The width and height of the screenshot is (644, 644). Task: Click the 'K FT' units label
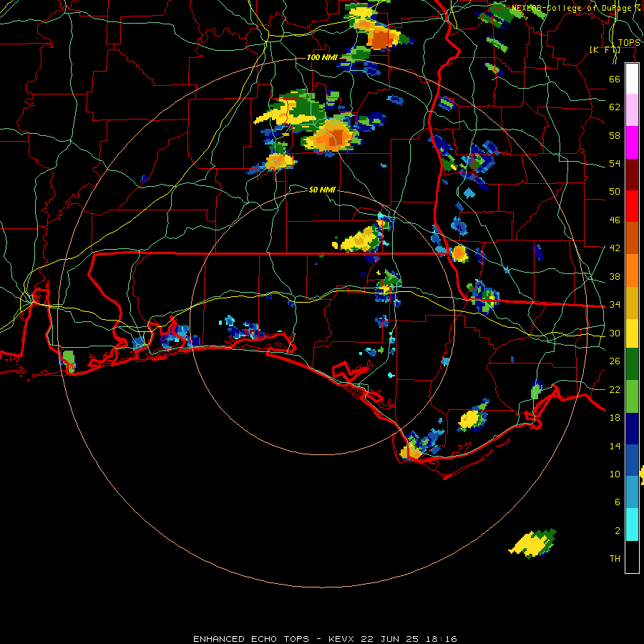point(605,50)
